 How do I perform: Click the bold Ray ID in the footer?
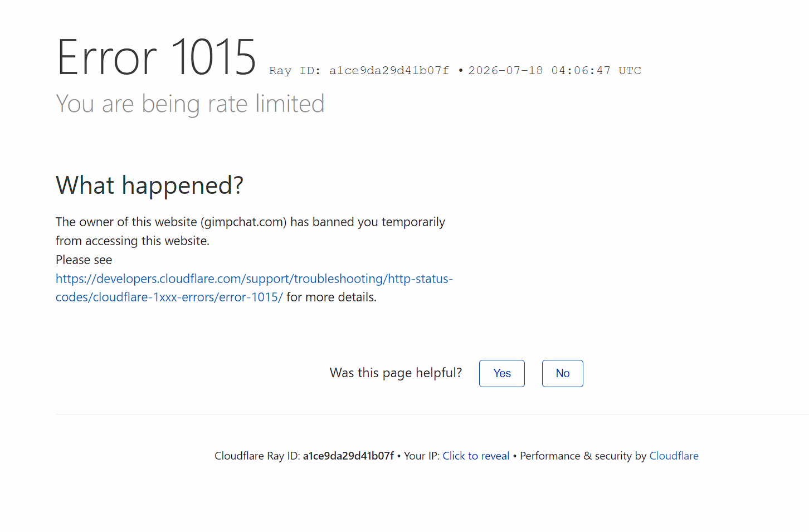(348, 456)
